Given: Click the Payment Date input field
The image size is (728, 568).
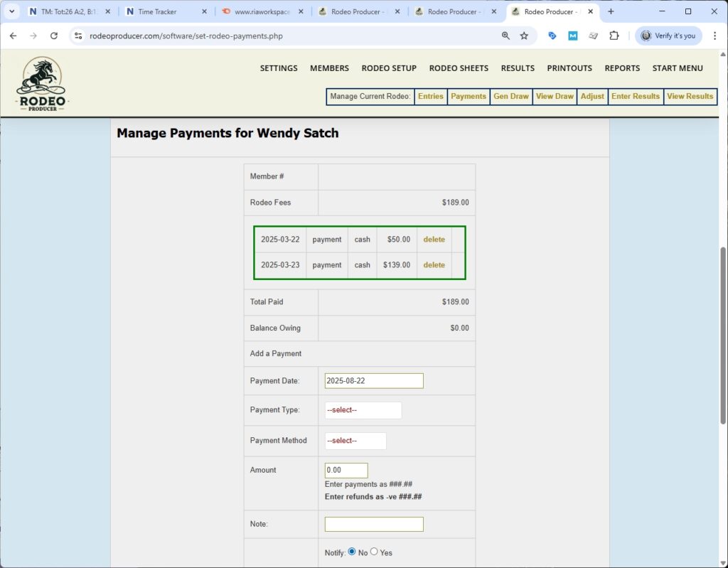Looking at the screenshot, I should pyautogui.click(x=373, y=380).
